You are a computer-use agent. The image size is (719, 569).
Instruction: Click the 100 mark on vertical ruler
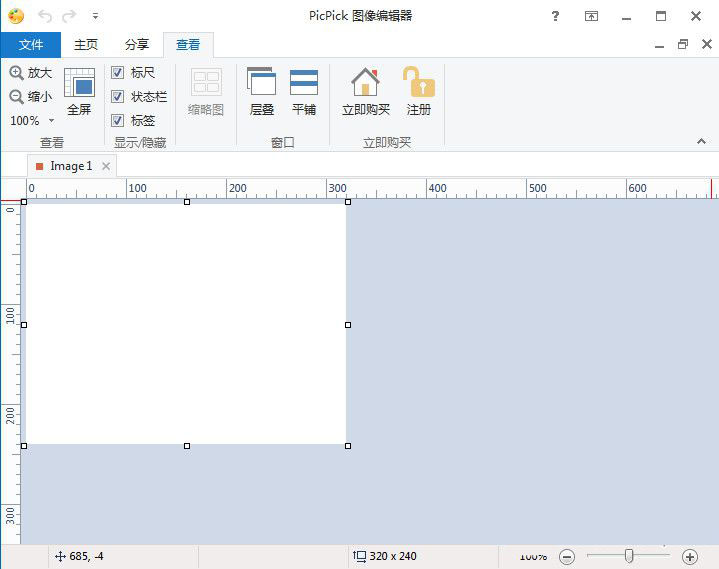(x=10, y=315)
